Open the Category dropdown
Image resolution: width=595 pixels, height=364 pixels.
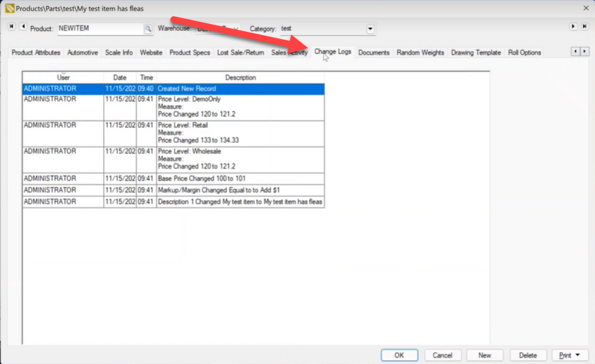click(x=371, y=29)
